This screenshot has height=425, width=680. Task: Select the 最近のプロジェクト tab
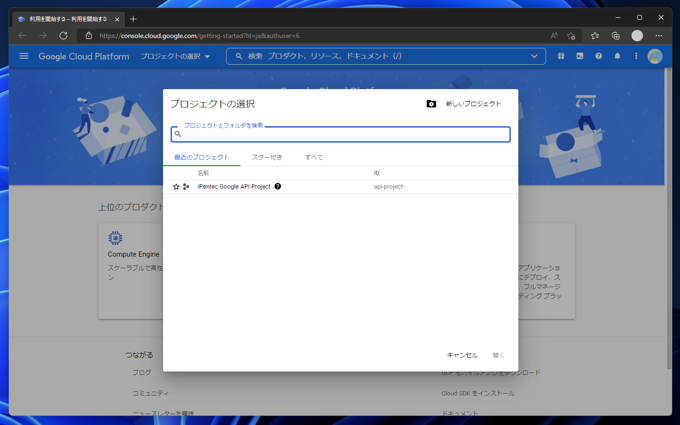tap(202, 157)
